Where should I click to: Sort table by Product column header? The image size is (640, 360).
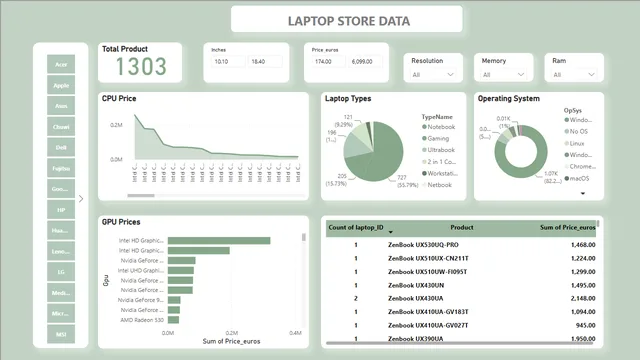click(x=462, y=227)
